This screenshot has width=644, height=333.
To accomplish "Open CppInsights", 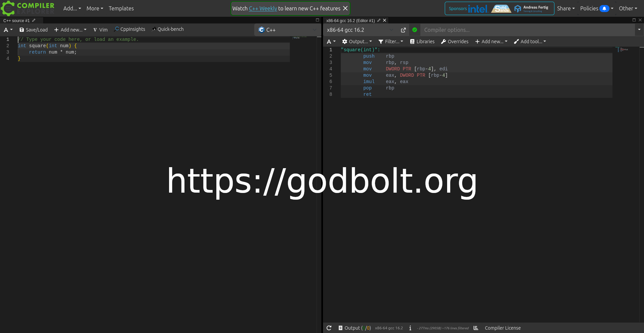I will click(x=129, y=29).
